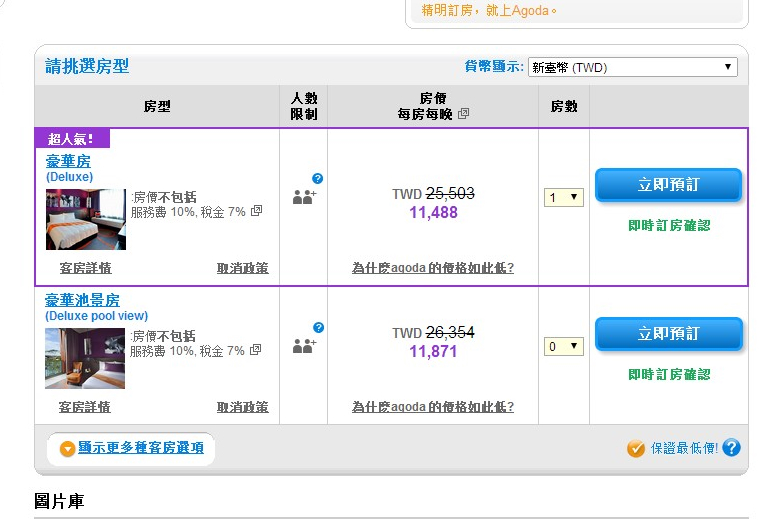The image size is (781, 523).
Task: Click the orange checkmark icon beside 保證最低價
Action: 636,448
